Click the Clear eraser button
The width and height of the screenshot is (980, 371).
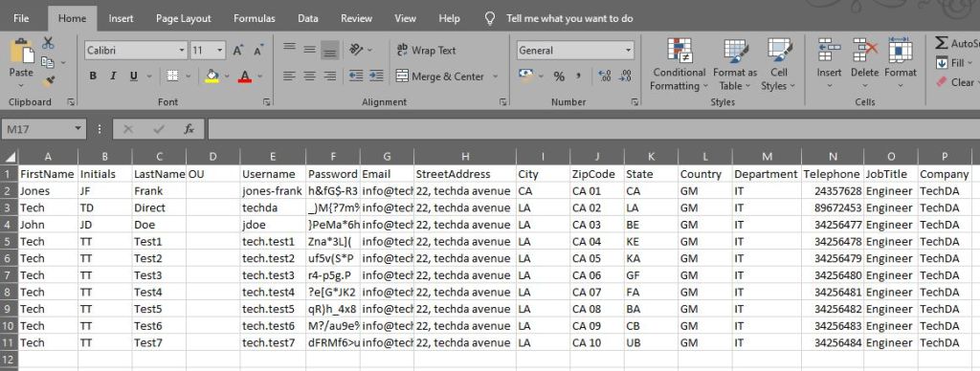(955, 82)
